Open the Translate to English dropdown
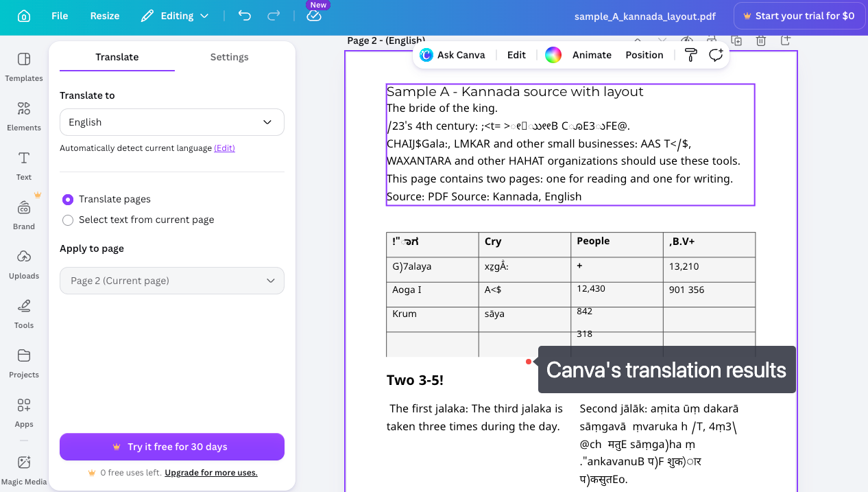Image resolution: width=868 pixels, height=492 pixels. click(x=172, y=122)
